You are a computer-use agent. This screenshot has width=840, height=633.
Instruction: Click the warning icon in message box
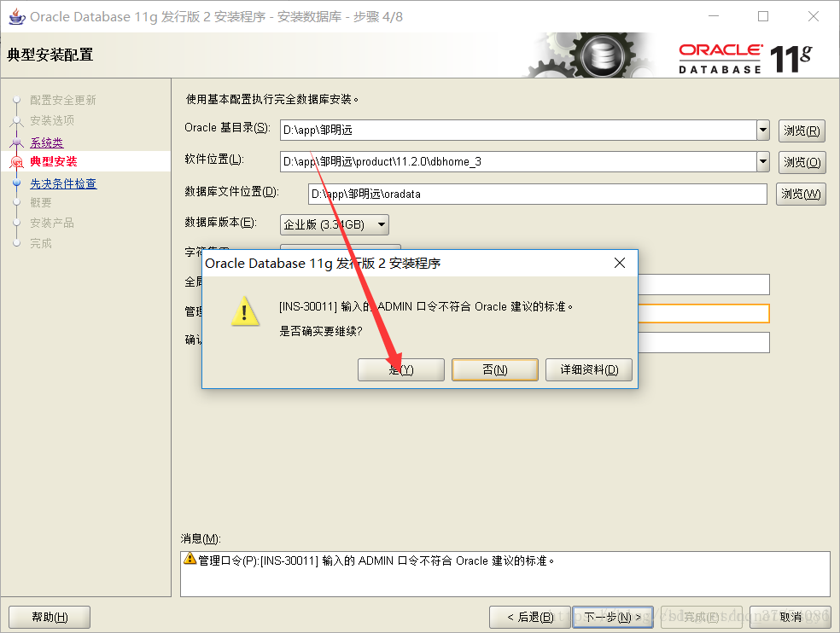pos(190,559)
